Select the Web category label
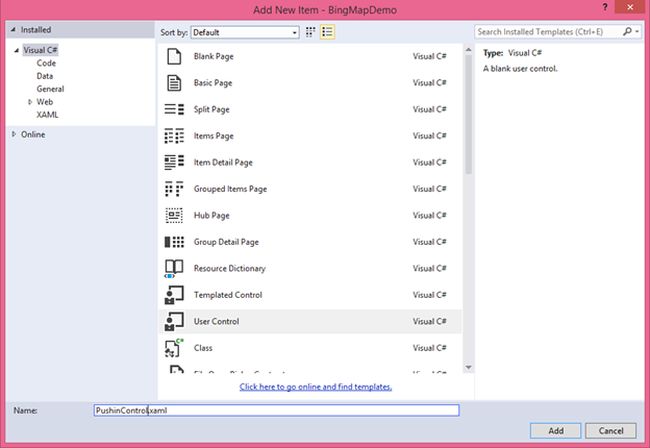The width and height of the screenshot is (650, 448). pyautogui.click(x=44, y=102)
